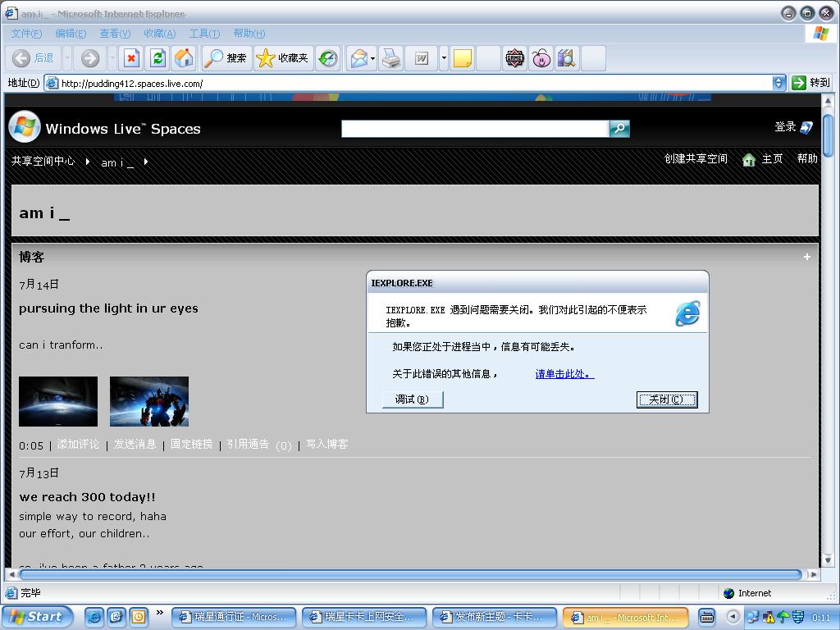
Task: Open dropdown arrow beside Edit with Word icon
Action: click(444, 58)
